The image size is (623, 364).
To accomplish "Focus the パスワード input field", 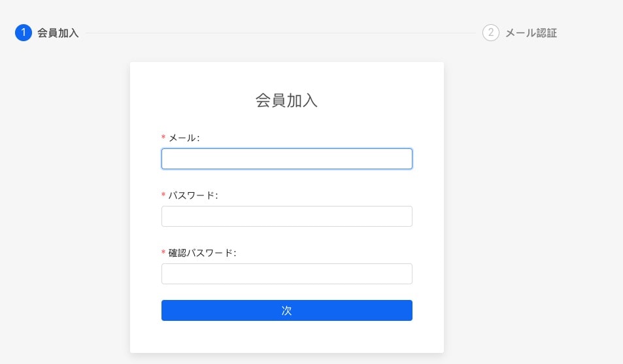I will [287, 216].
